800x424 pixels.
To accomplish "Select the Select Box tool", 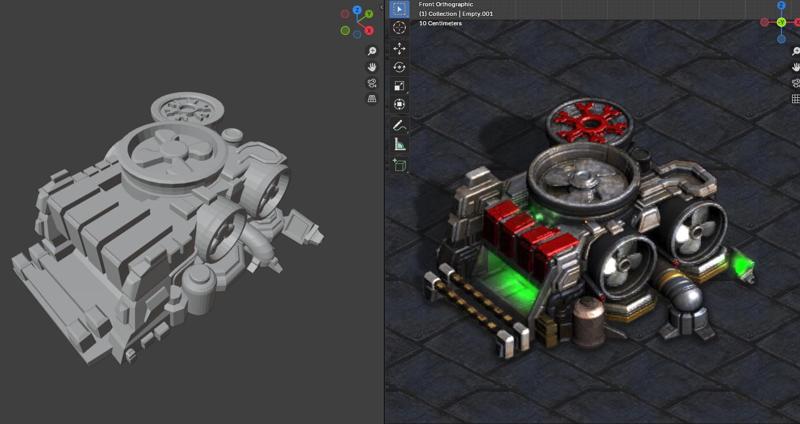I will pos(399,9).
